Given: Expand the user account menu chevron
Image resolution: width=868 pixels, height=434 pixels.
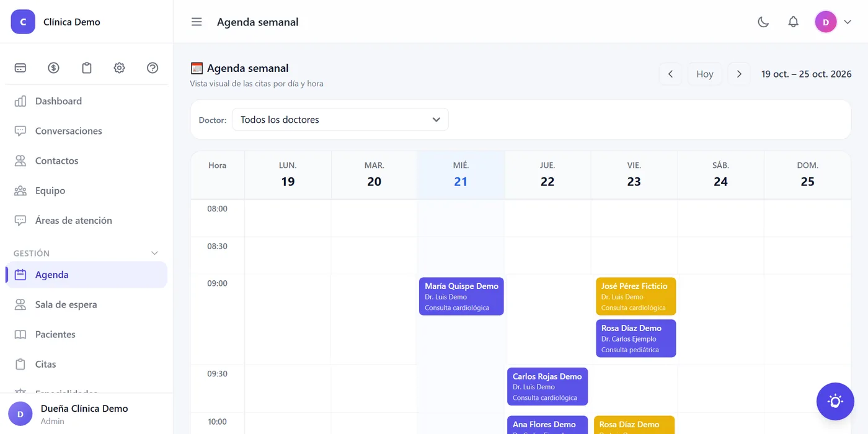Looking at the screenshot, I should [848, 22].
